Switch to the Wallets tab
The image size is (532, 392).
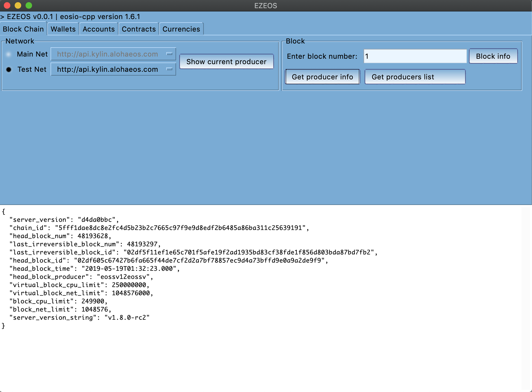point(63,29)
